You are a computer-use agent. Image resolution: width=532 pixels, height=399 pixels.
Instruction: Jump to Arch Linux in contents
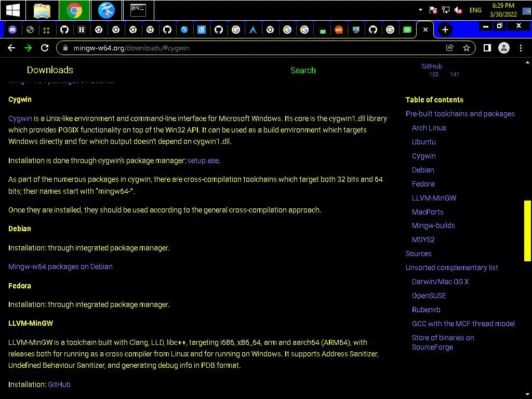(429, 128)
